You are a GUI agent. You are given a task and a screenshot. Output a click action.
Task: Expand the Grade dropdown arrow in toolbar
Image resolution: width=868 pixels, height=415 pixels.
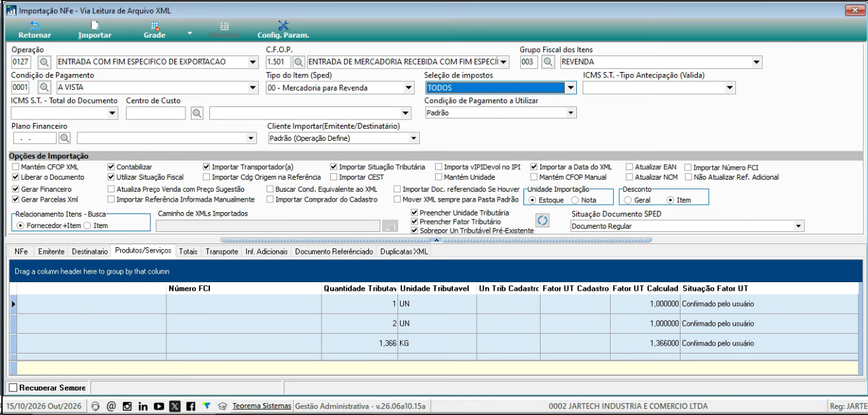click(x=189, y=32)
